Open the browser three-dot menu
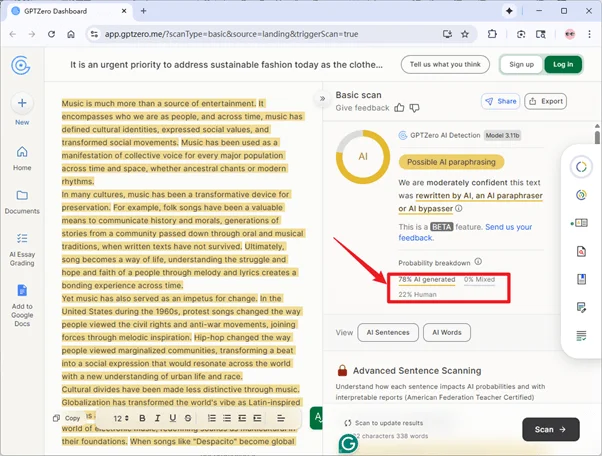 [x=589, y=34]
